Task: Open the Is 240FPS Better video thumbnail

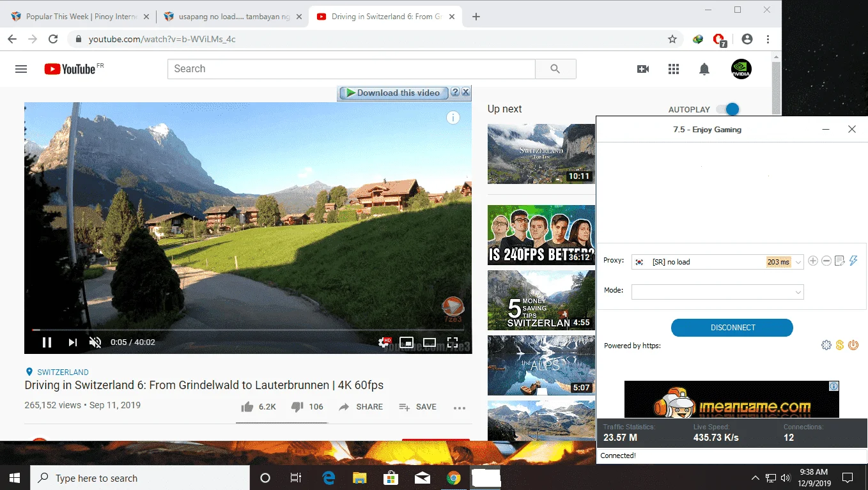Action: 541,235
